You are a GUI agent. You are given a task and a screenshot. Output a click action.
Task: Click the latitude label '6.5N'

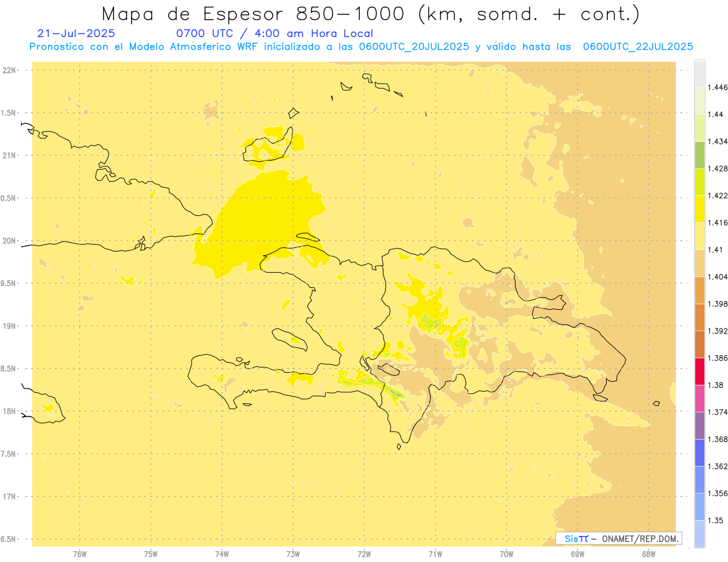point(8,539)
